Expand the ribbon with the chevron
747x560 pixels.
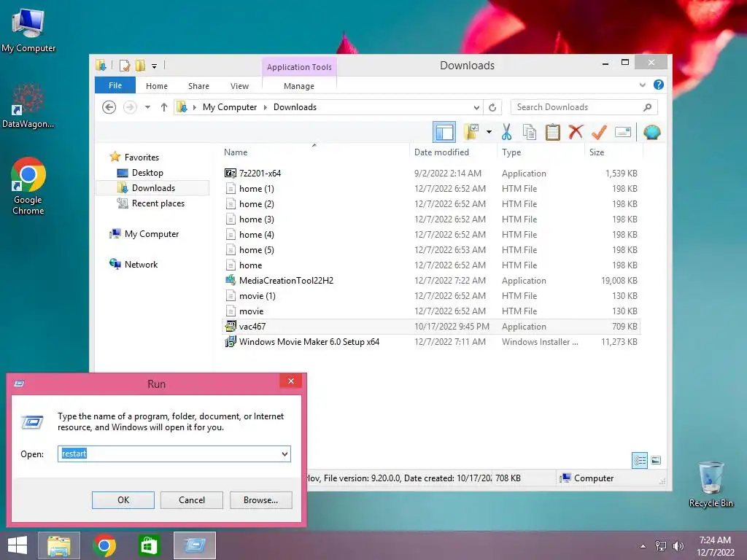pyautogui.click(x=643, y=85)
